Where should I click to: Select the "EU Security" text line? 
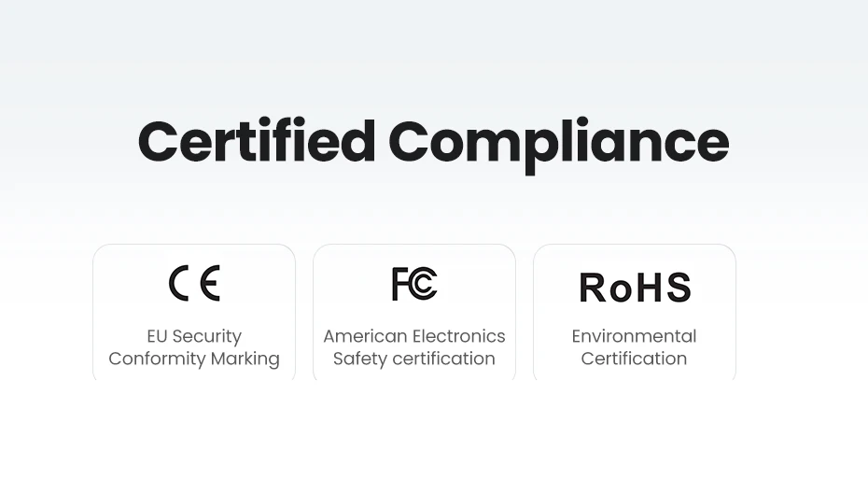coord(194,336)
